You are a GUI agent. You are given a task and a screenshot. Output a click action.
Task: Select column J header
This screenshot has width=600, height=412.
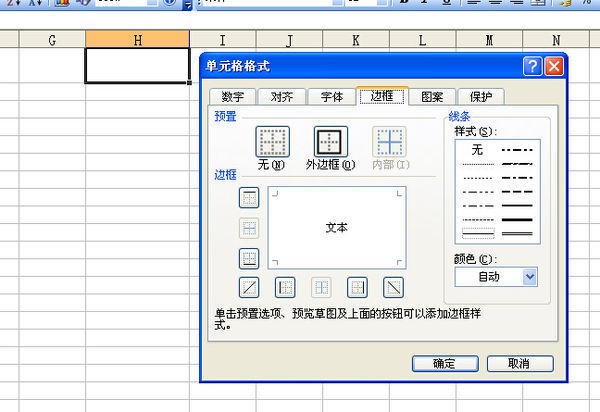(289, 40)
